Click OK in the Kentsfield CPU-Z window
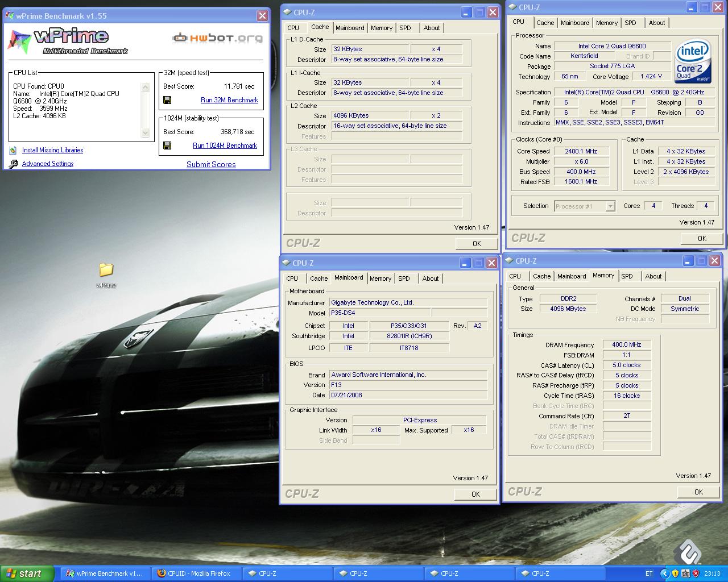 [702, 238]
